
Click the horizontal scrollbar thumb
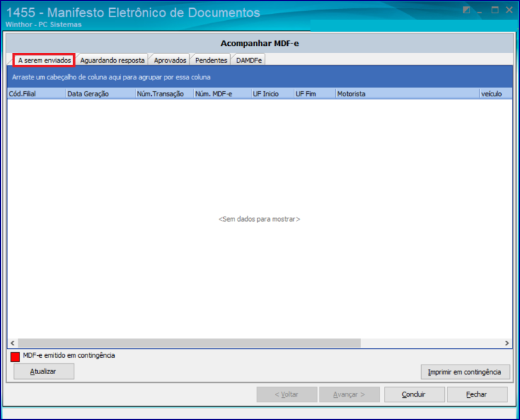189,343
